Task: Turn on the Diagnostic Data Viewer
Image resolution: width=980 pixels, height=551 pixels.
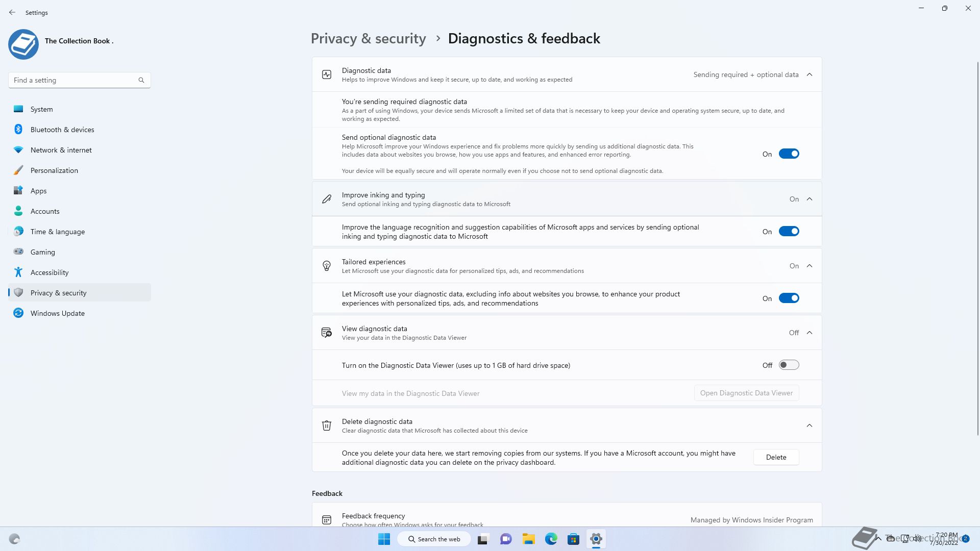Action: click(789, 365)
